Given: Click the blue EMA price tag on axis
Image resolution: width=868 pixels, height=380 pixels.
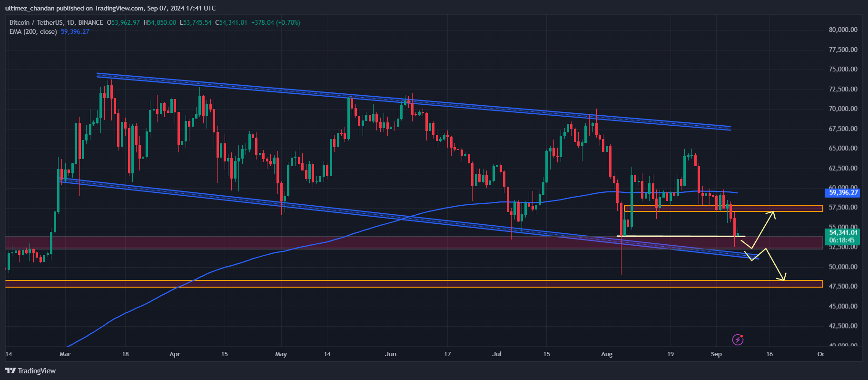Looking at the screenshot, I should click(x=842, y=193).
